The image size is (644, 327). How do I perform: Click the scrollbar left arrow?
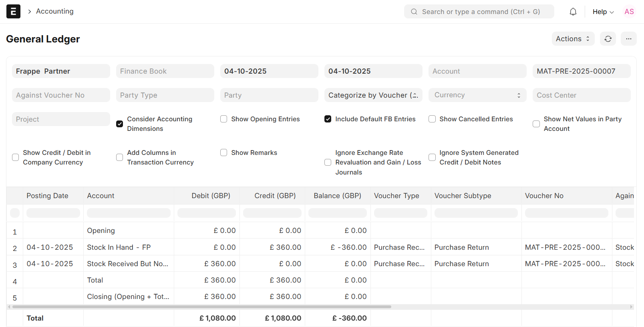pyautogui.click(x=9, y=307)
